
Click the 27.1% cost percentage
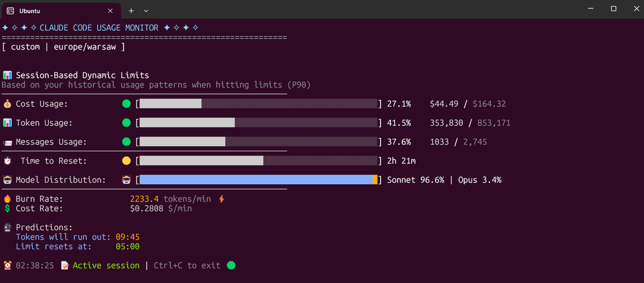pyautogui.click(x=399, y=104)
